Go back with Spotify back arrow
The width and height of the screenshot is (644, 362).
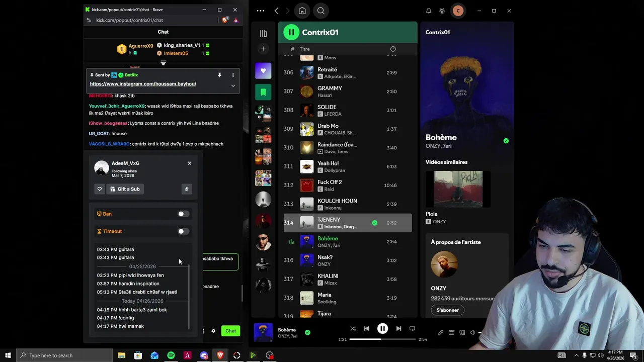click(276, 11)
